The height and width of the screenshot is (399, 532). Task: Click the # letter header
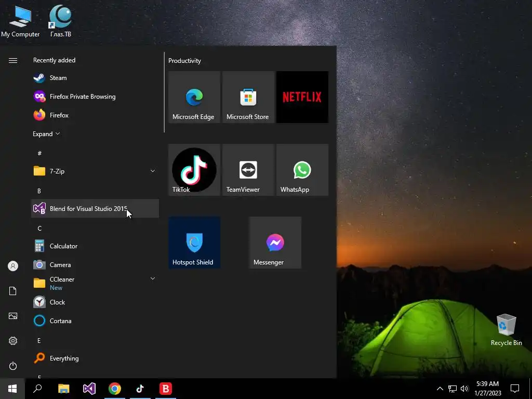pos(39,153)
